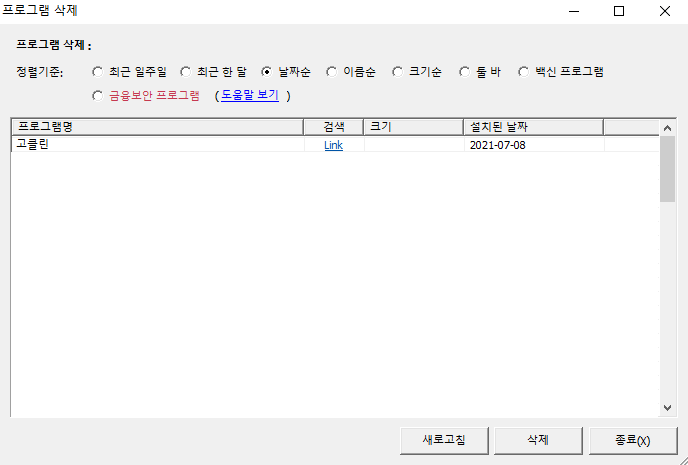Image resolution: width=688 pixels, height=465 pixels.
Task: Click the scrollbar up arrow
Action: click(x=667, y=128)
